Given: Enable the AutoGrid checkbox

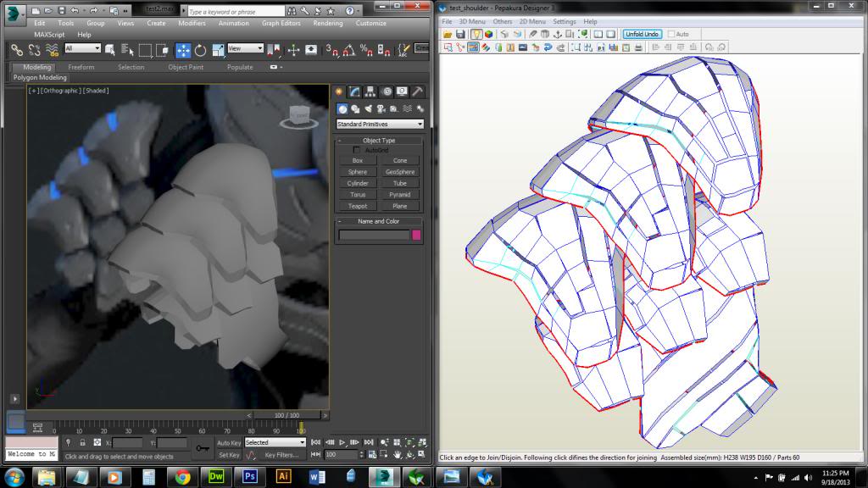Looking at the screenshot, I should pyautogui.click(x=356, y=150).
